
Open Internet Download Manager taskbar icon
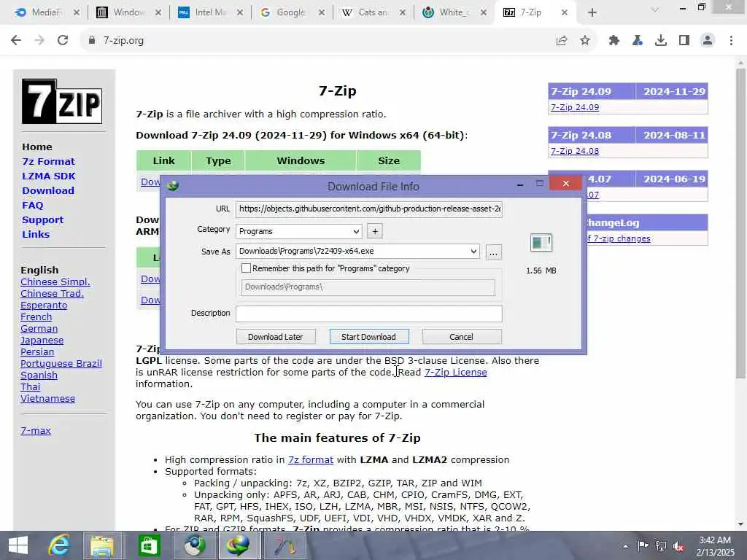239,545
